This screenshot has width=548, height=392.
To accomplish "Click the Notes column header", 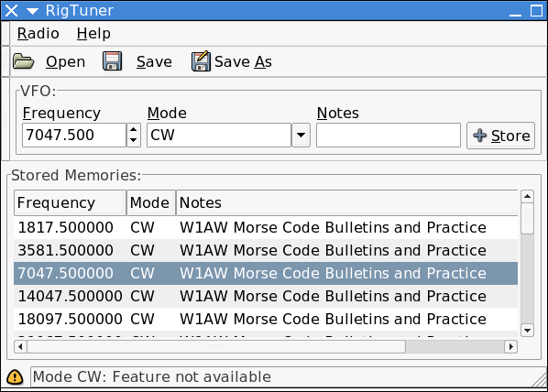I will tap(347, 202).
